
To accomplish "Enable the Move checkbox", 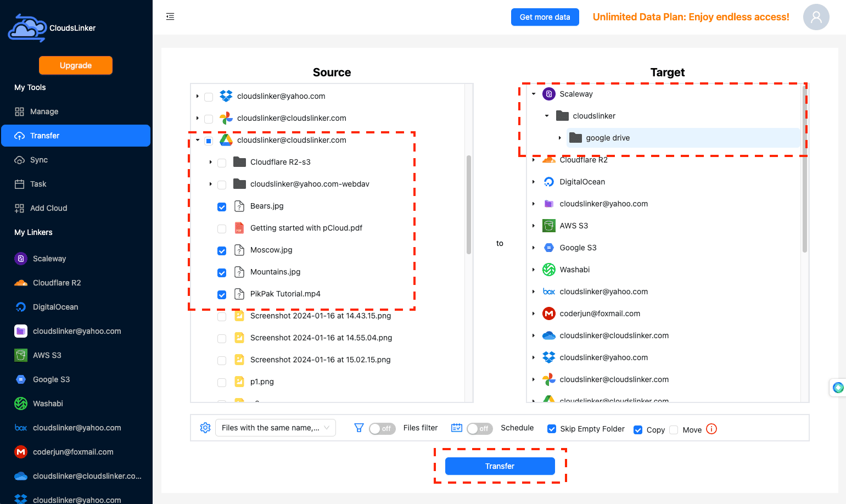I will pyautogui.click(x=674, y=430).
